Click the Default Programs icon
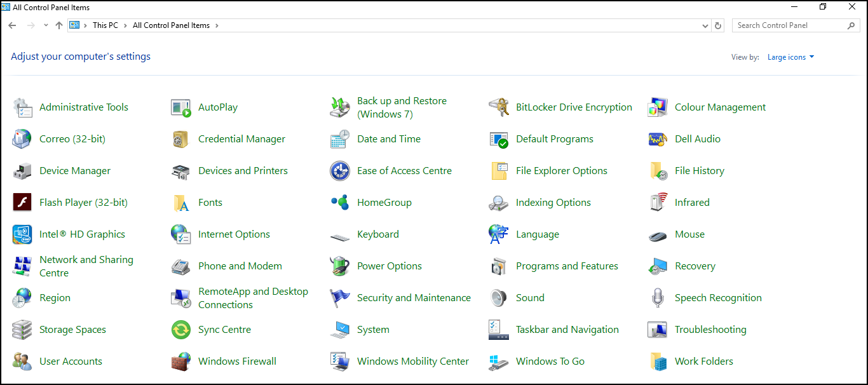This screenshot has height=385, width=868. click(x=499, y=139)
